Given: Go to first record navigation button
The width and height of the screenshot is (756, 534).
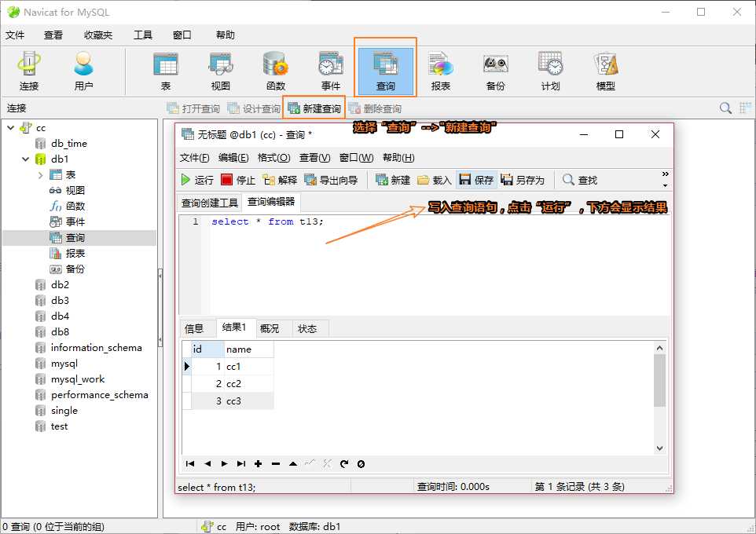Looking at the screenshot, I should [x=190, y=463].
